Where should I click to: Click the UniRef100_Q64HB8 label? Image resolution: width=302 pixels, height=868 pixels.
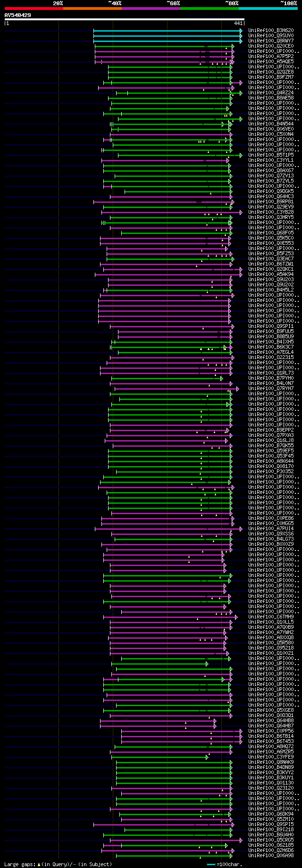[x=271, y=721]
